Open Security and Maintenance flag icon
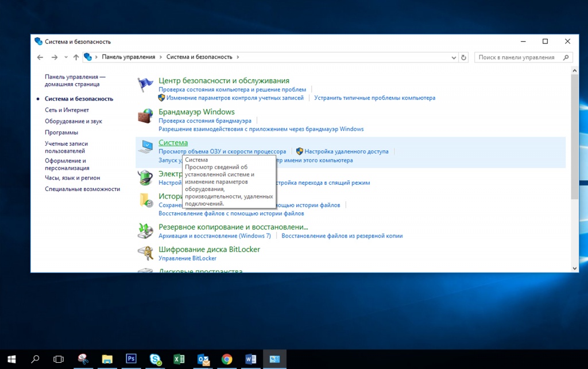588x369 pixels. (145, 85)
